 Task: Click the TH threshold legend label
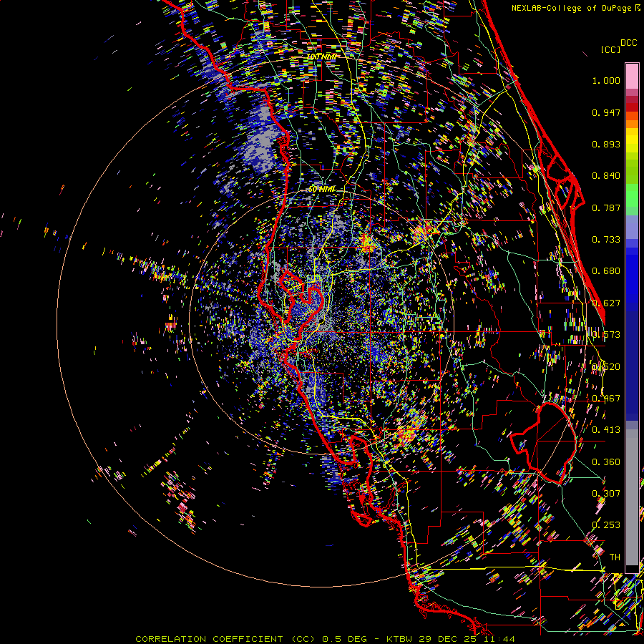pyautogui.click(x=615, y=557)
